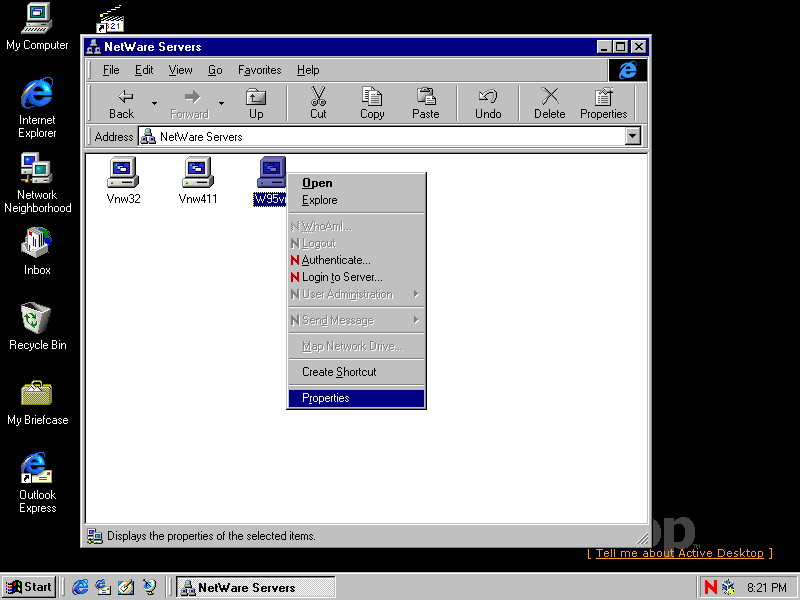Open the Go menu
The height and width of the screenshot is (600, 800).
click(x=215, y=70)
